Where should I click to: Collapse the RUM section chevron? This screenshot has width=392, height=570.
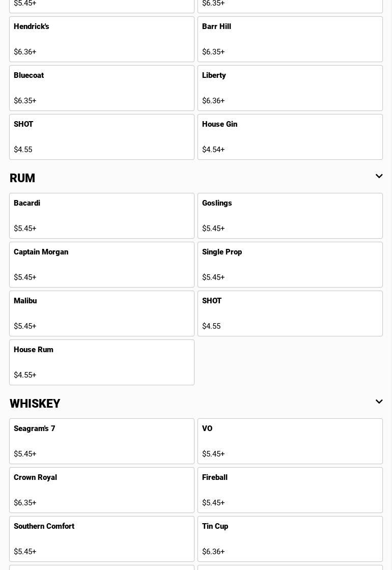tap(379, 177)
